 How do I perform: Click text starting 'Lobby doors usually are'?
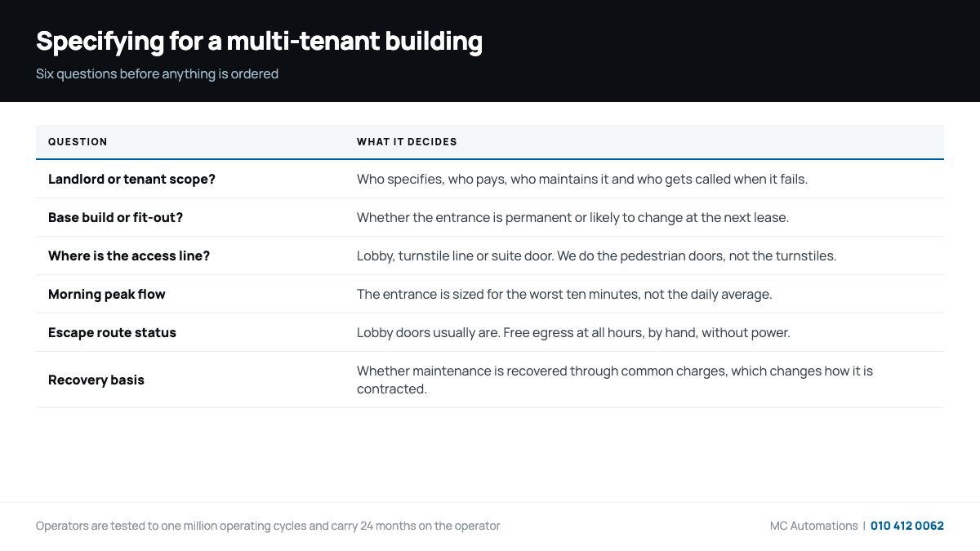coord(573,332)
